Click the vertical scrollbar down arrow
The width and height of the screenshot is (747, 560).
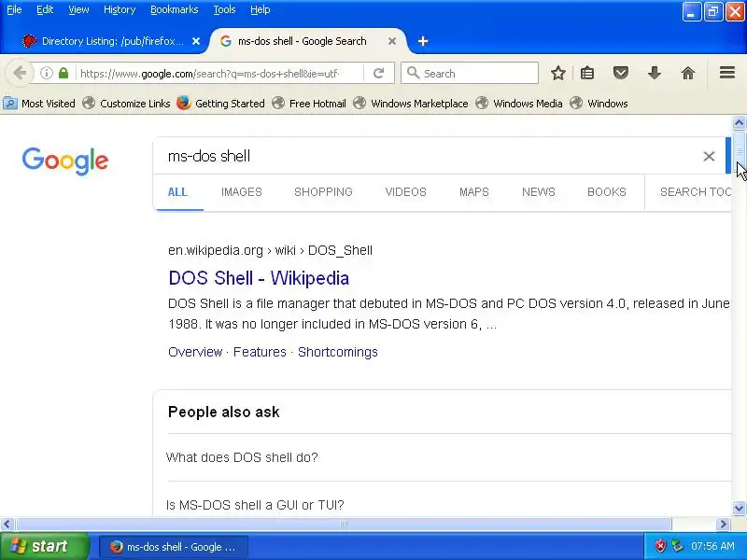tap(739, 508)
